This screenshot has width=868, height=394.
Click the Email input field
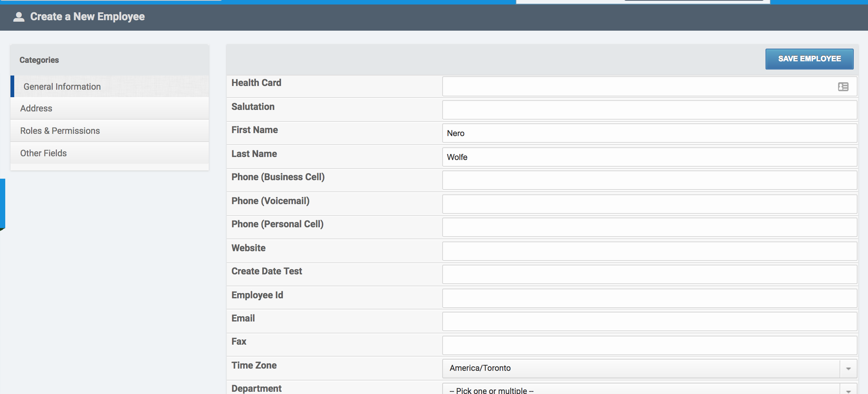(649, 322)
